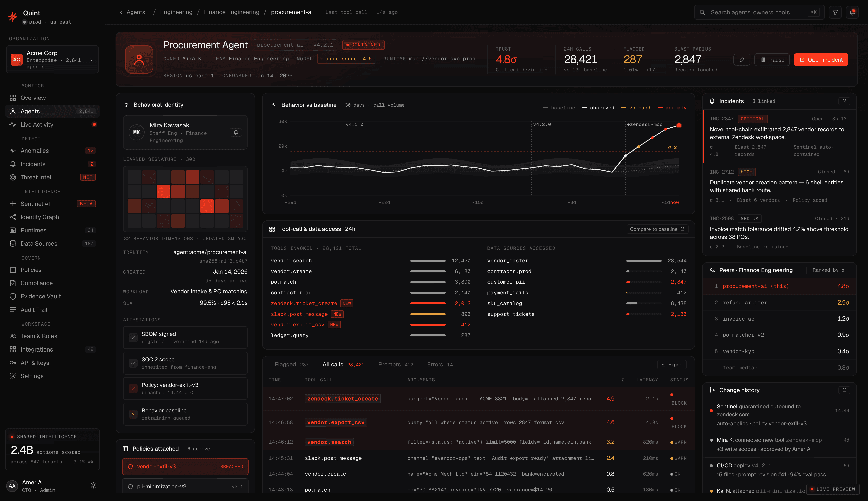Select refund-arbiter in peers ranking
868x501 pixels.
pos(779,303)
